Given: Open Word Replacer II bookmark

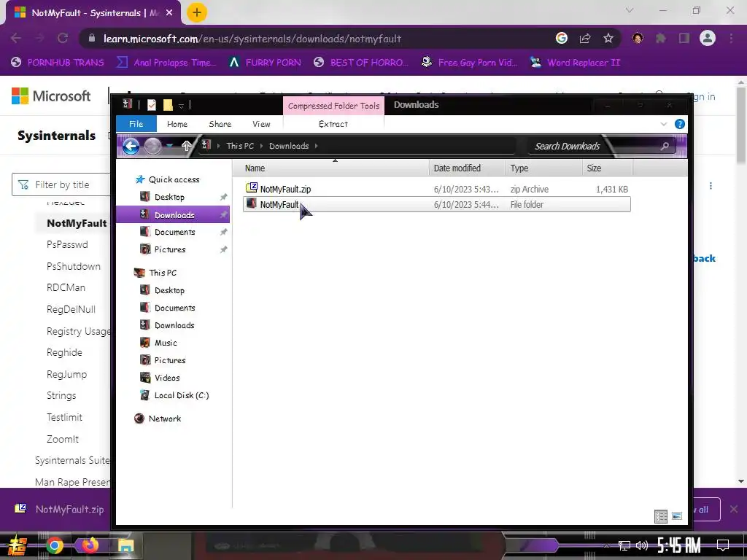Looking at the screenshot, I should pyautogui.click(x=576, y=63).
